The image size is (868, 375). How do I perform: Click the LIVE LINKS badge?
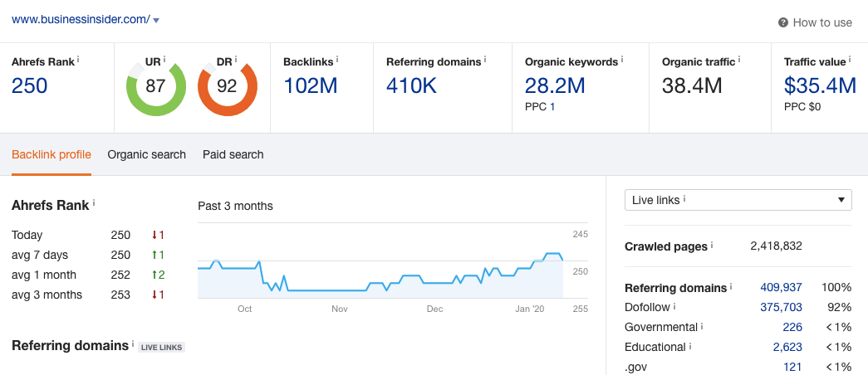pyautogui.click(x=161, y=348)
